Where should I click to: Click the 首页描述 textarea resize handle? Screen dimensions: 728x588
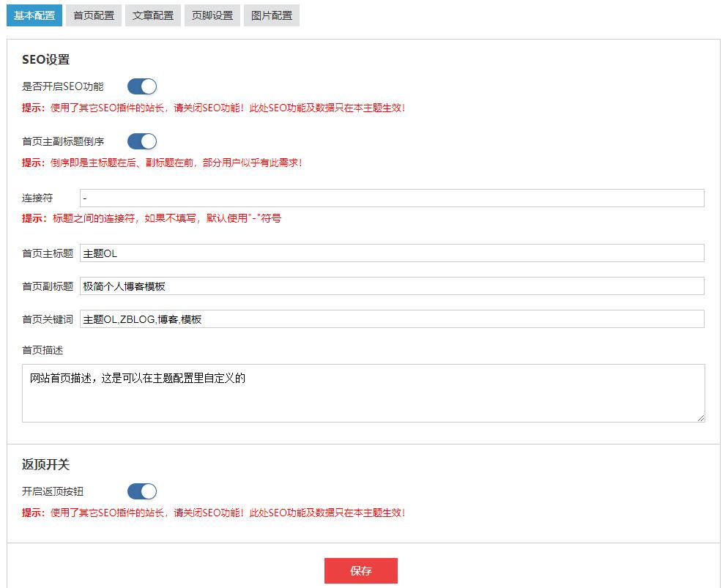coord(701,418)
